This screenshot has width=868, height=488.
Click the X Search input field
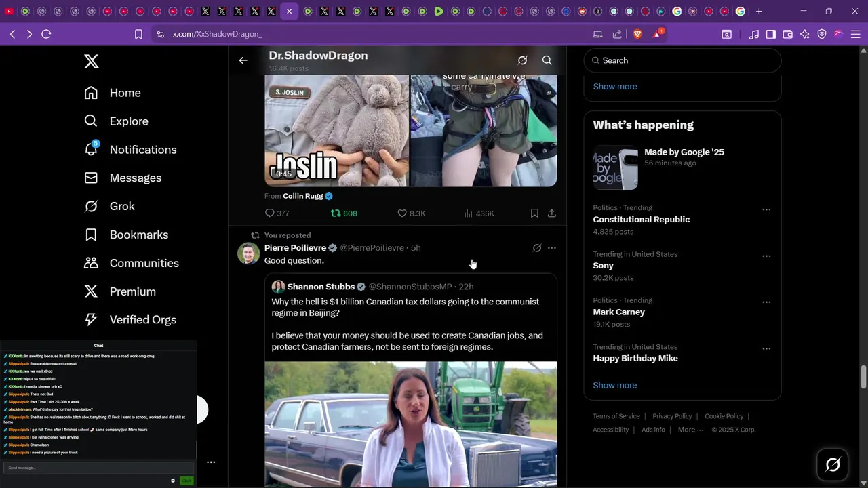682,60
